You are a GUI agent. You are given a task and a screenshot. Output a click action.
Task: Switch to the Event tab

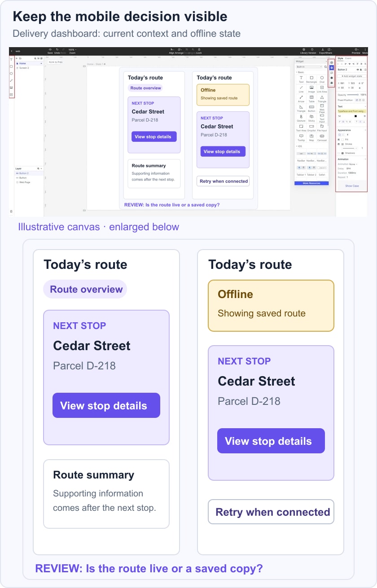(x=348, y=58)
